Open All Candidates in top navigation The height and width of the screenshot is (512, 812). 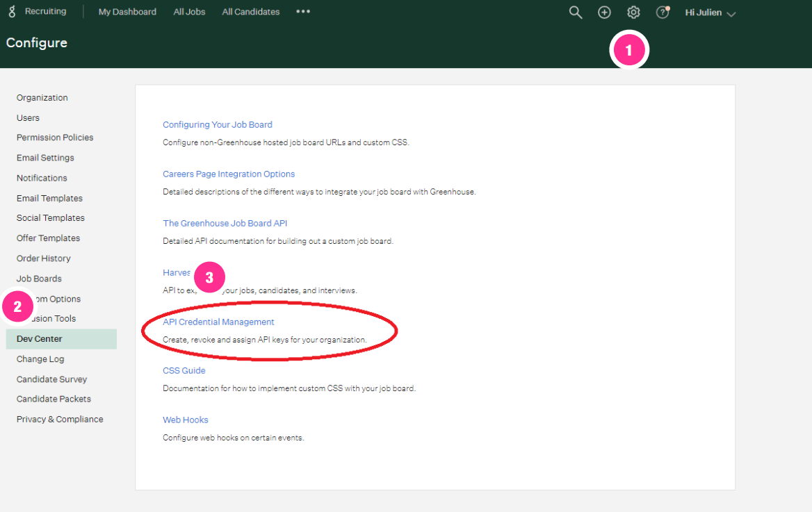251,12
